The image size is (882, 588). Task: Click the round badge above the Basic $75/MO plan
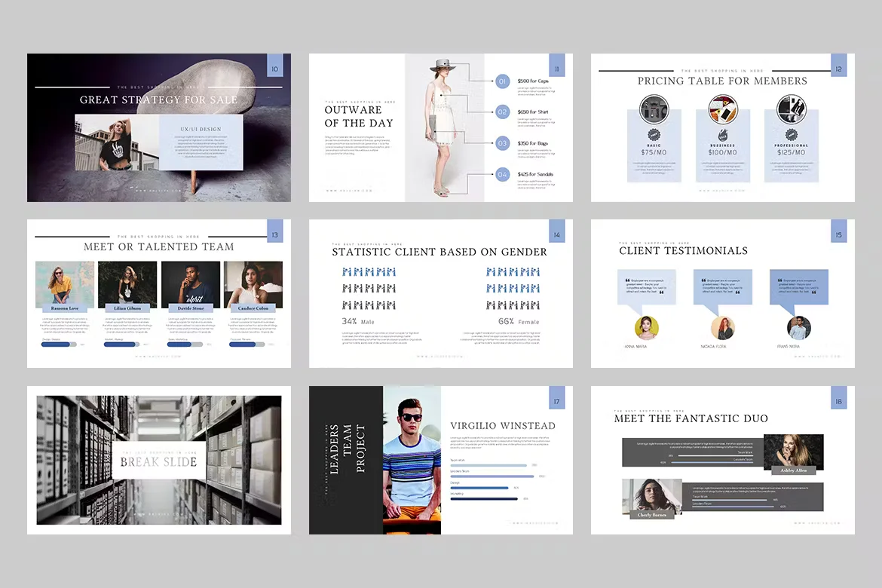(654, 108)
